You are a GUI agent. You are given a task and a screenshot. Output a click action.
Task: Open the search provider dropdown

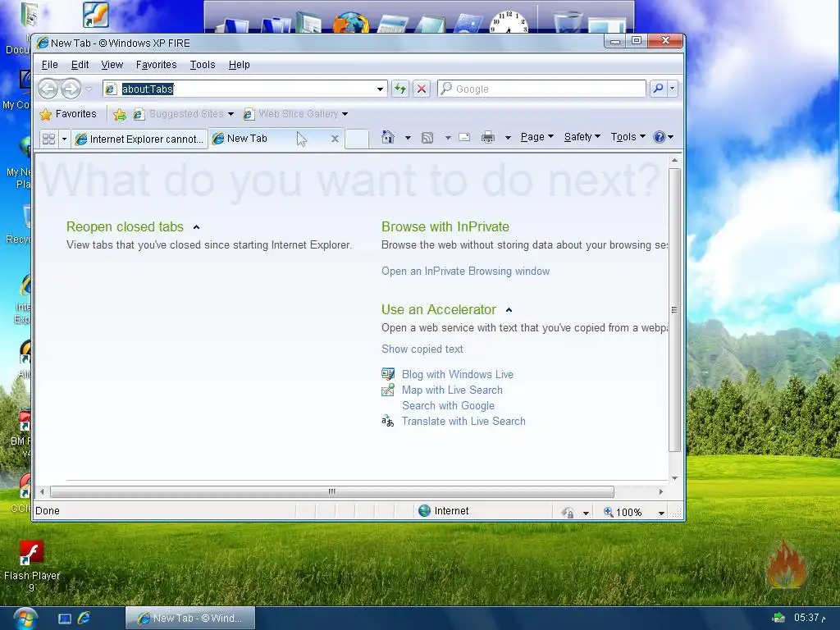[672, 89]
